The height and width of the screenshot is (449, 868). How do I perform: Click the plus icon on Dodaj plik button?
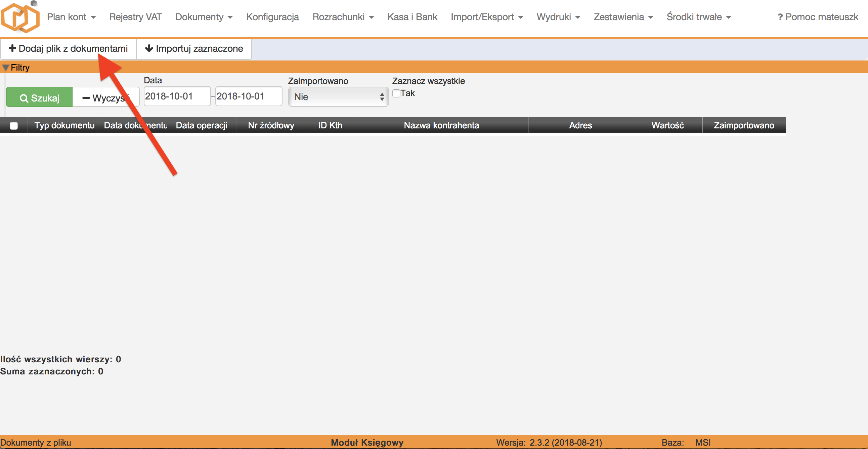click(13, 48)
